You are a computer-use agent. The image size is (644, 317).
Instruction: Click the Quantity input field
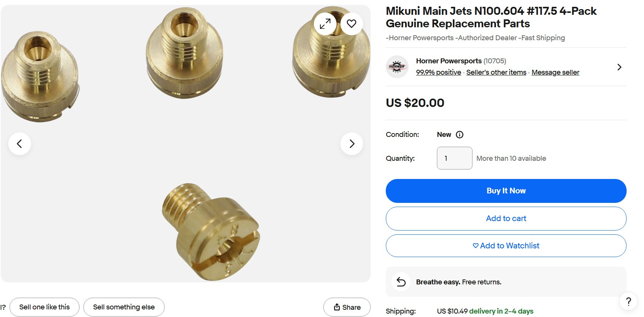pyautogui.click(x=454, y=158)
